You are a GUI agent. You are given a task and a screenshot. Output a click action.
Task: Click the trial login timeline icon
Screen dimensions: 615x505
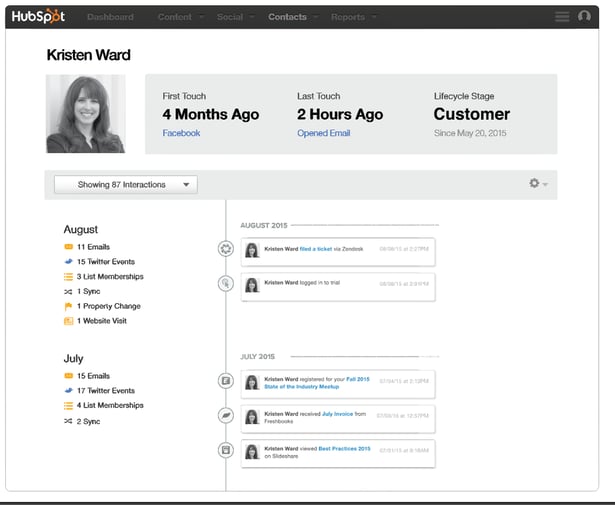(x=226, y=284)
